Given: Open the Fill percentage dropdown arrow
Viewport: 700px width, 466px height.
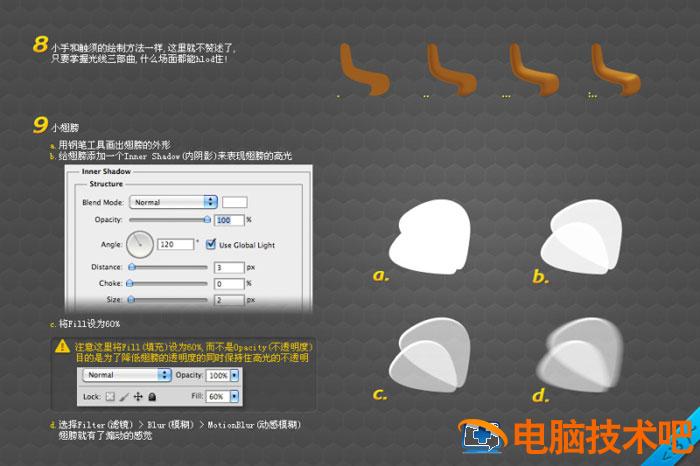Looking at the screenshot, I should click(235, 396).
